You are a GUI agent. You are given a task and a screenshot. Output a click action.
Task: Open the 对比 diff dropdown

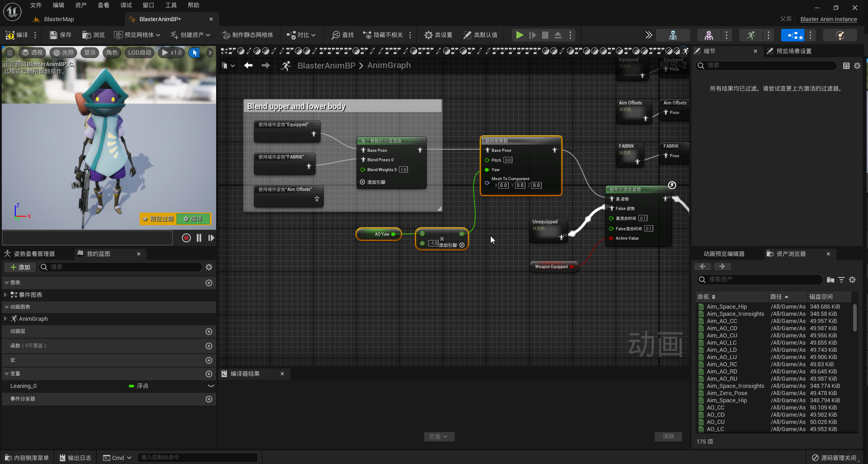pos(301,35)
